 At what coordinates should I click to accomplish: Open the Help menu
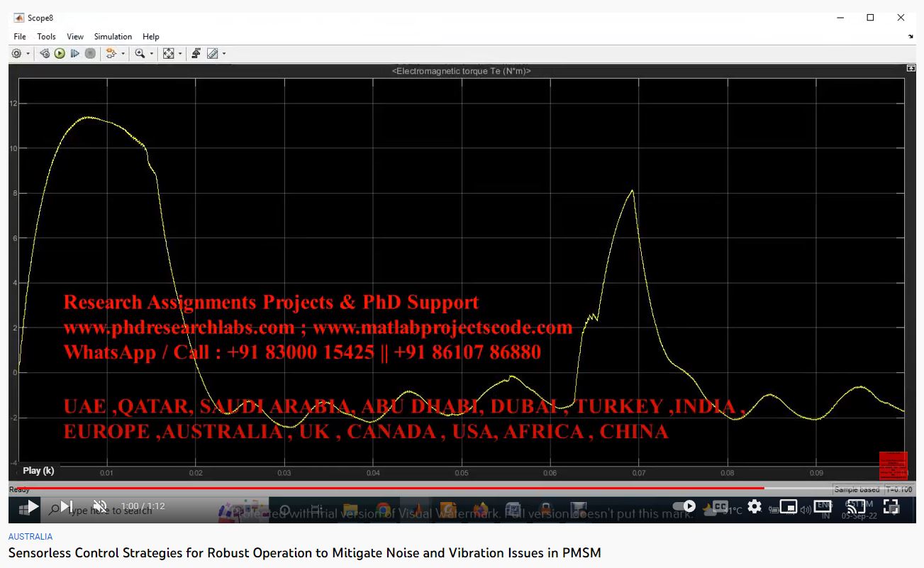tap(151, 36)
